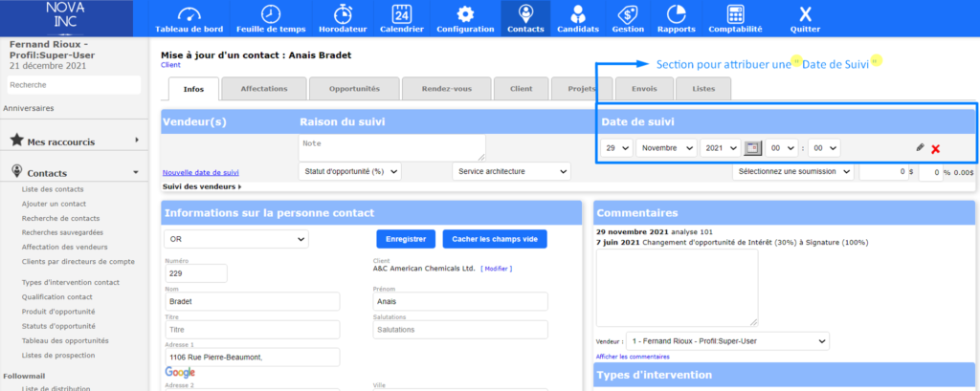Click the pencil edit icon for follow-up date

(x=920, y=148)
